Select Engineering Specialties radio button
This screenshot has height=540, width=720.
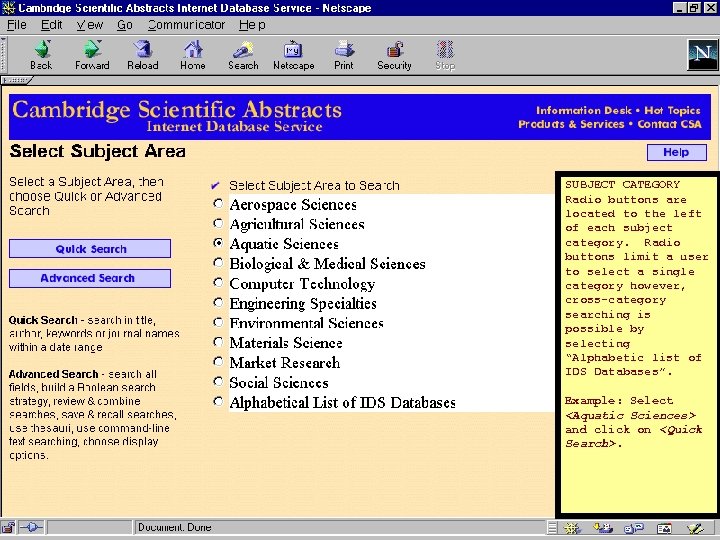pyautogui.click(x=218, y=303)
